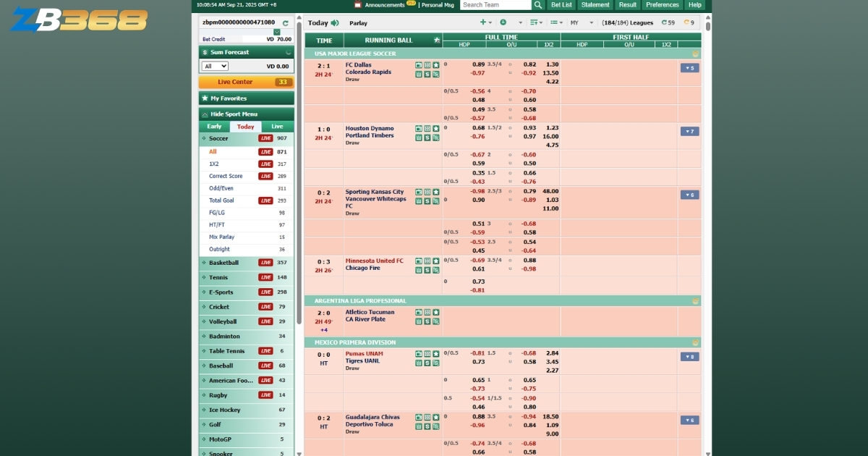The width and height of the screenshot is (868, 456).
Task: Expand more bets for Houston Dynamo match
Action: click(x=689, y=132)
